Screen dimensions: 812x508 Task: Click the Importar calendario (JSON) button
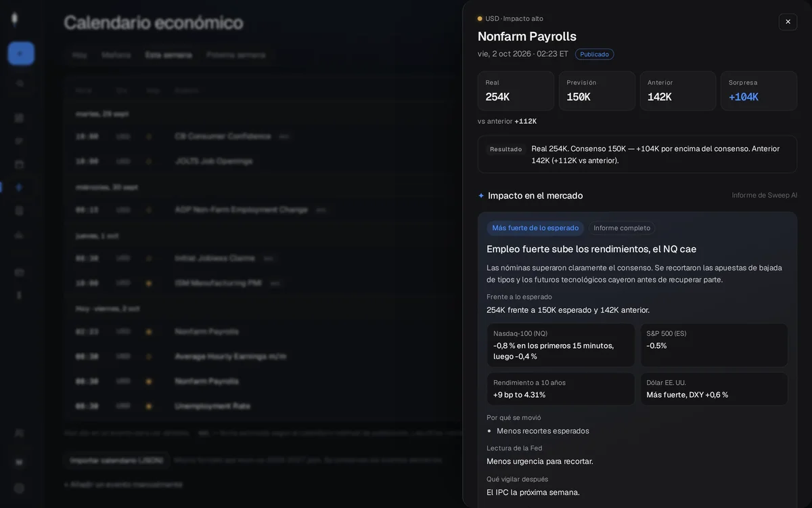click(x=117, y=460)
